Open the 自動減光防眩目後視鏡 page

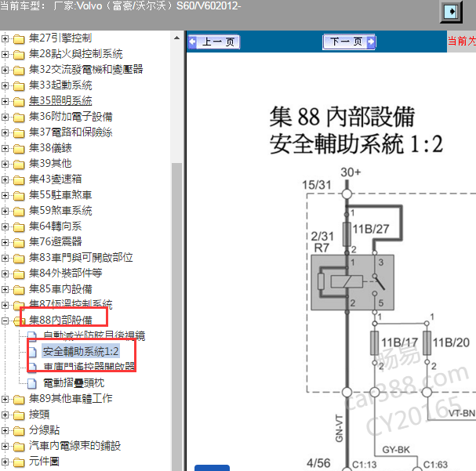[94, 336]
